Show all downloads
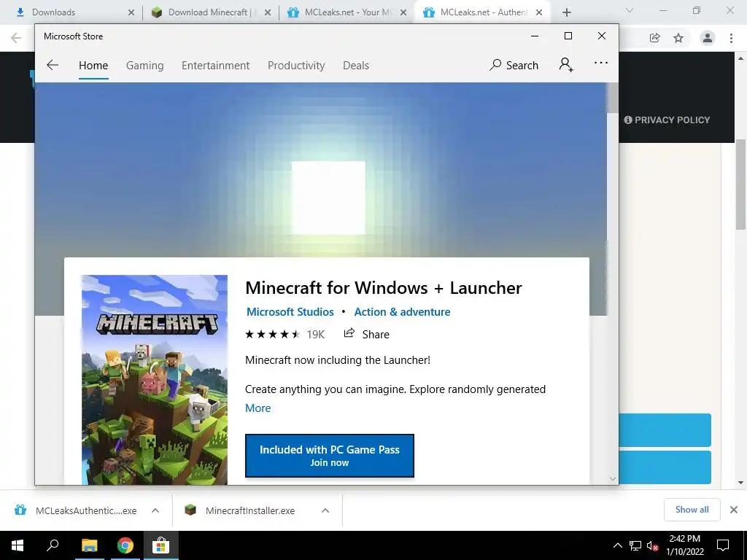 point(692,510)
